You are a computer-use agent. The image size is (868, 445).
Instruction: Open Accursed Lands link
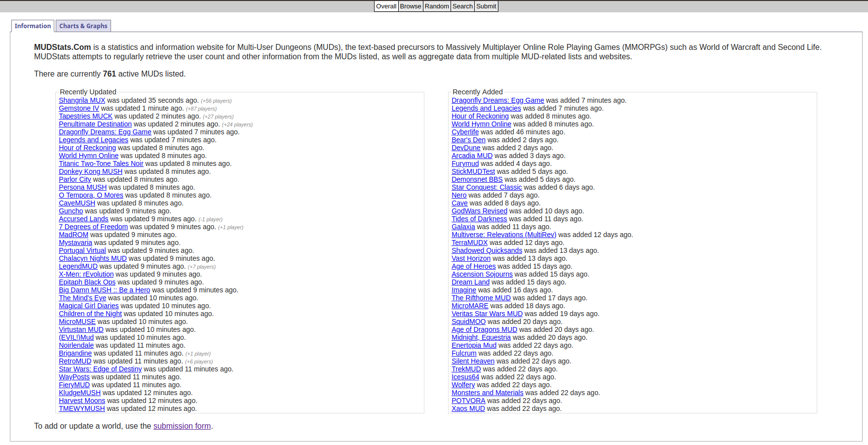[x=83, y=219]
